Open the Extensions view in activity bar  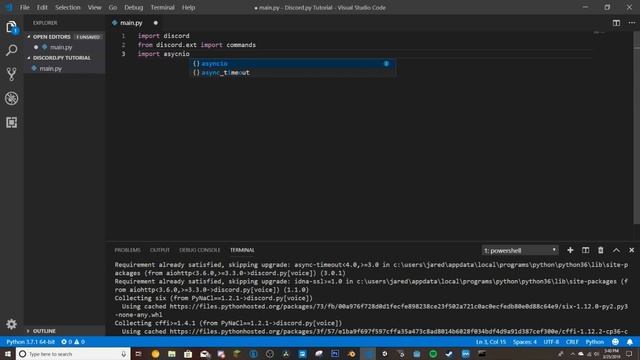pyautogui.click(x=11, y=122)
